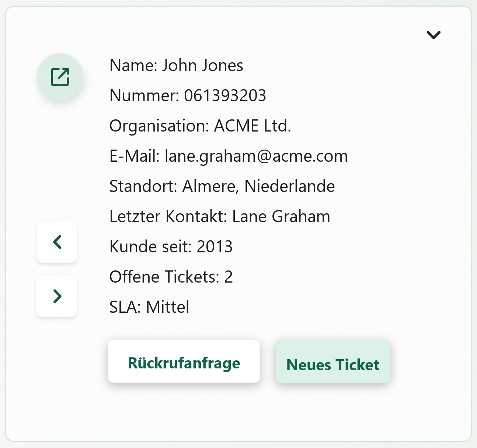Click the Standort: Almere, Niederlande line
This screenshot has width=477, height=448.
tap(222, 186)
